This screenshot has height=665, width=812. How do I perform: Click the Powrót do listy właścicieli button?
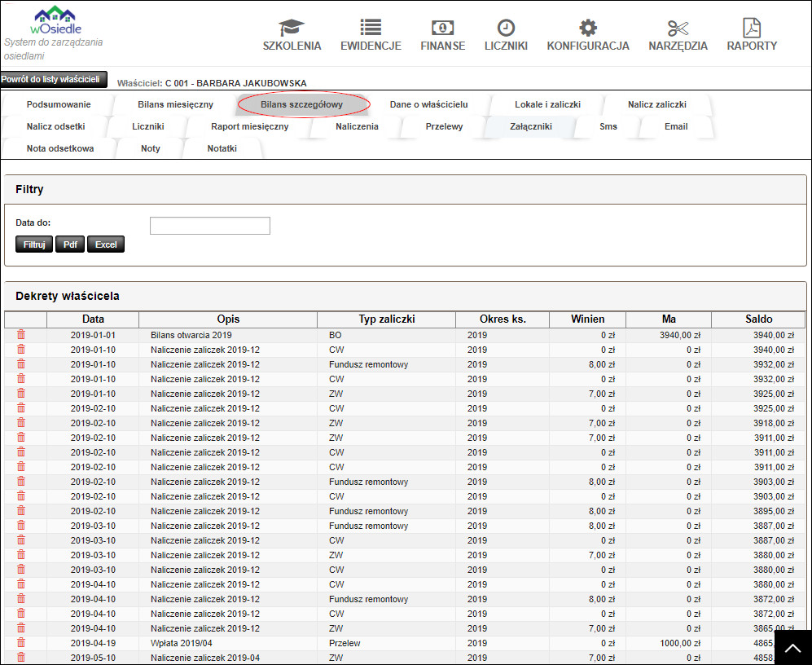pos(54,79)
